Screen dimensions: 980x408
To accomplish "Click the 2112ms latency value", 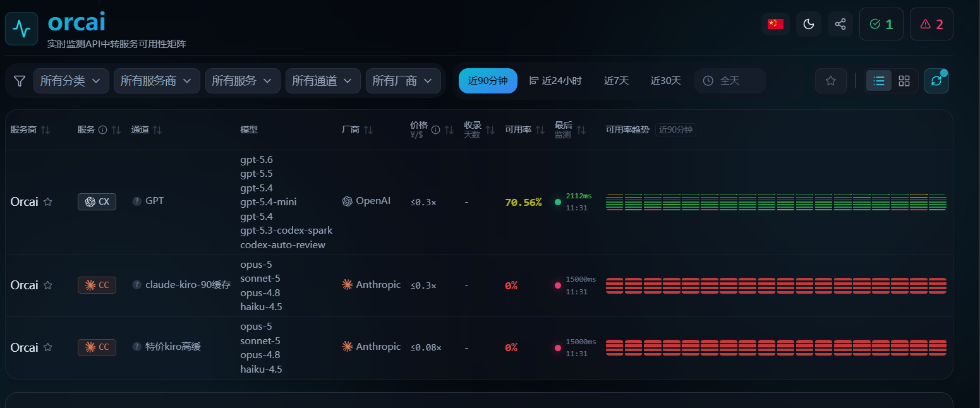I will click(579, 196).
